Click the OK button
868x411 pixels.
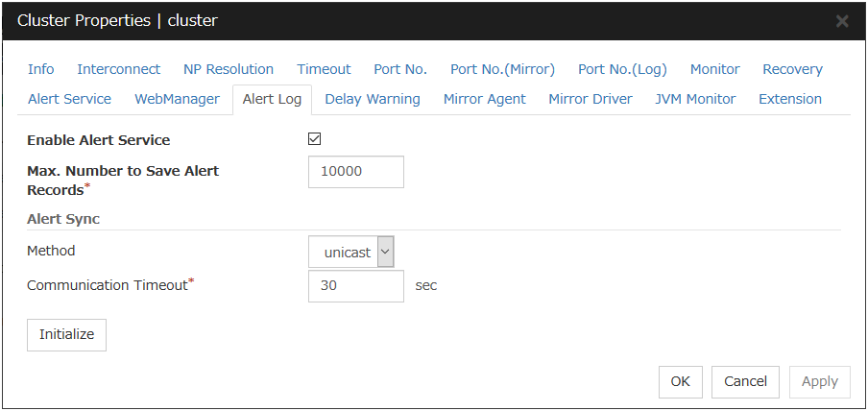[680, 381]
